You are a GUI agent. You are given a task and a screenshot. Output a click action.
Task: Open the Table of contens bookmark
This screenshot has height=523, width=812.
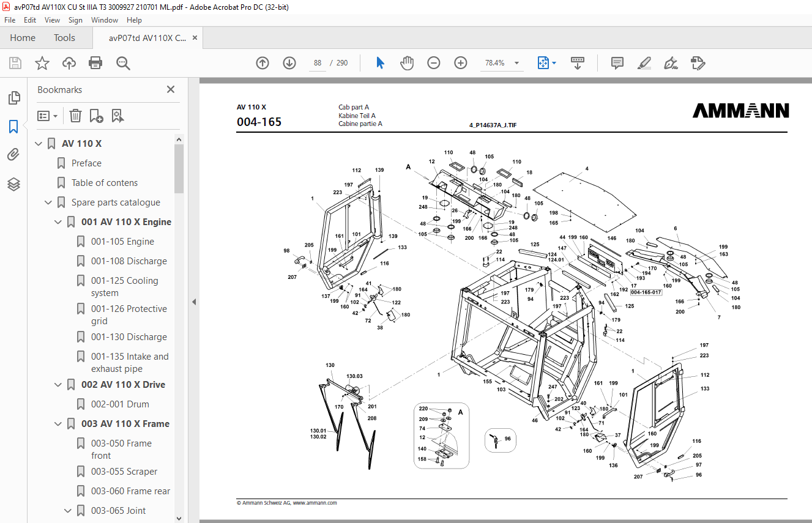[x=105, y=183]
